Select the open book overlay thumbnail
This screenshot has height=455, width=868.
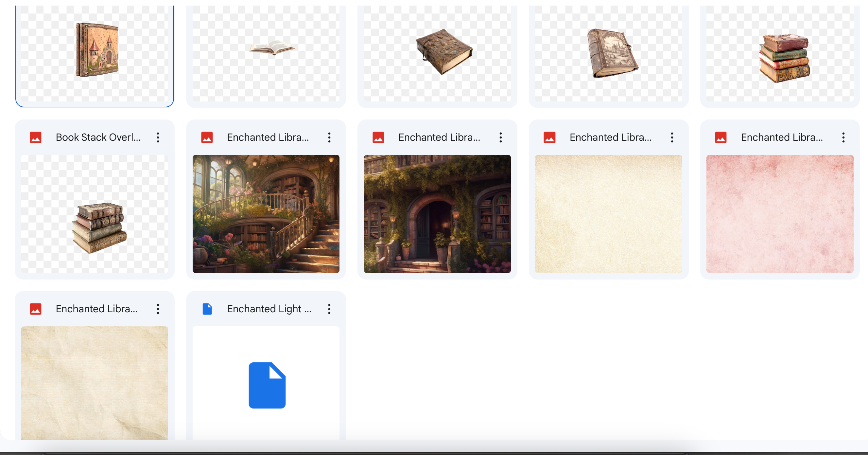click(x=271, y=48)
